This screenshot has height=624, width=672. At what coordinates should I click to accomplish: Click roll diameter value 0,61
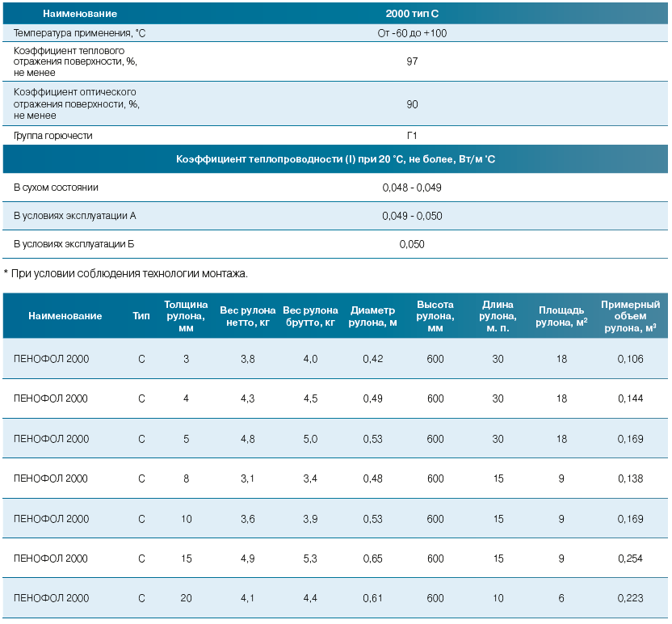point(373,598)
